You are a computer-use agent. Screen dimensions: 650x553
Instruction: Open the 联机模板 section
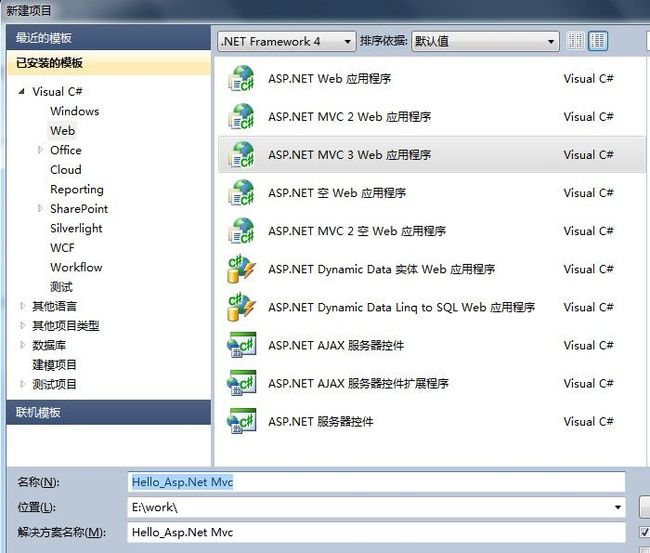109,412
